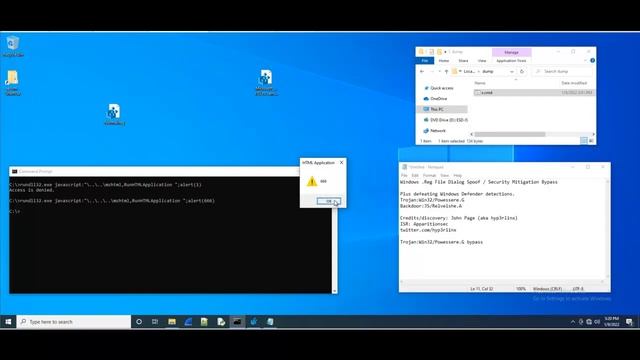Open the Action Center notifications icon
This screenshot has height=360, width=640.
pos(629,322)
